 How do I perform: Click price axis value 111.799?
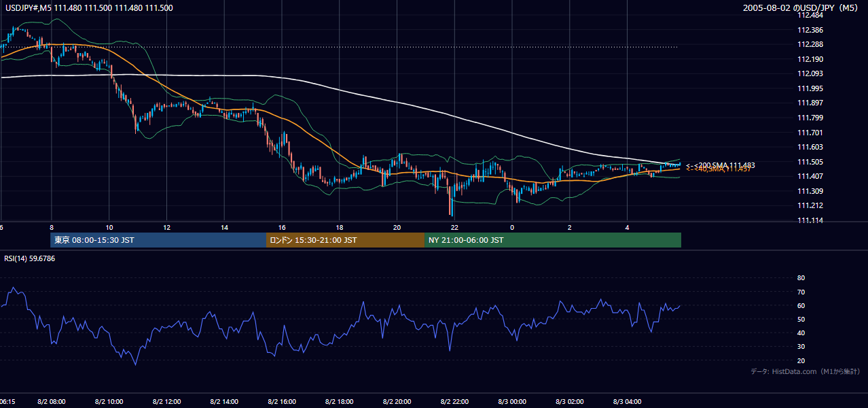coord(809,118)
